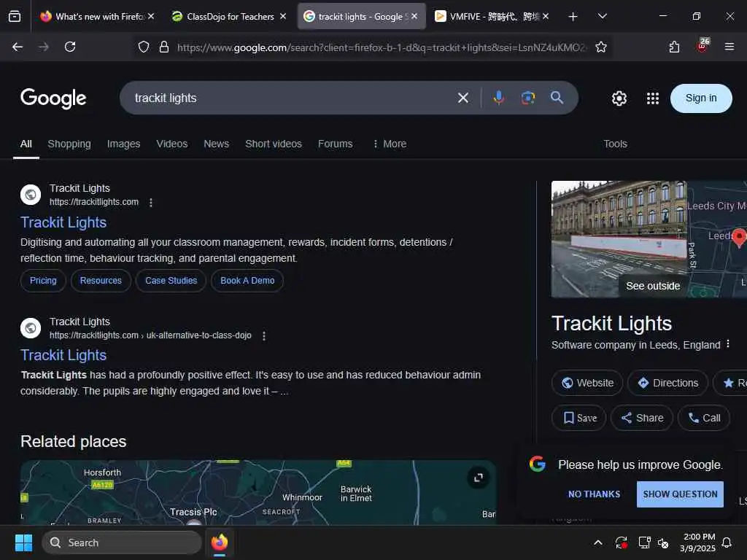Viewport: 747px width, 560px height.
Task: Open the Tools search options
Action: pos(615,144)
